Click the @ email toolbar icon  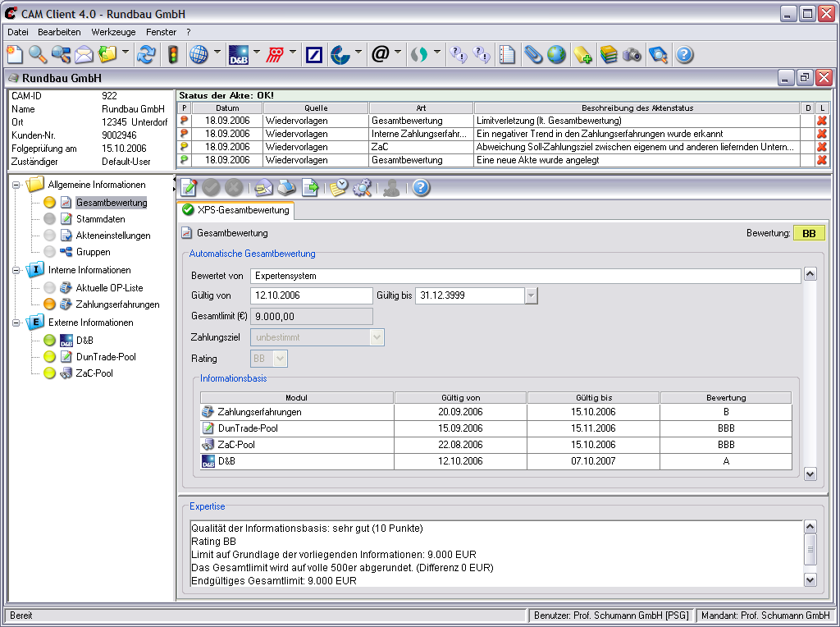tap(380, 53)
